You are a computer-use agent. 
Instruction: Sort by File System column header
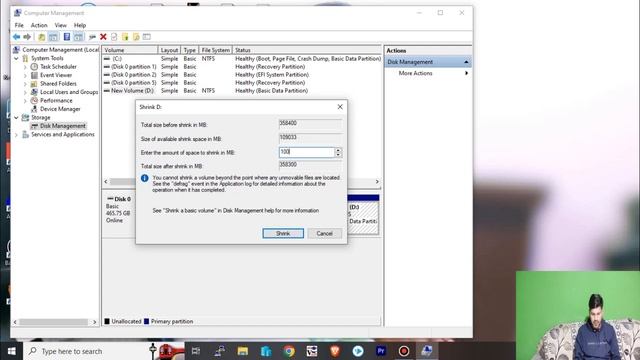pos(216,50)
